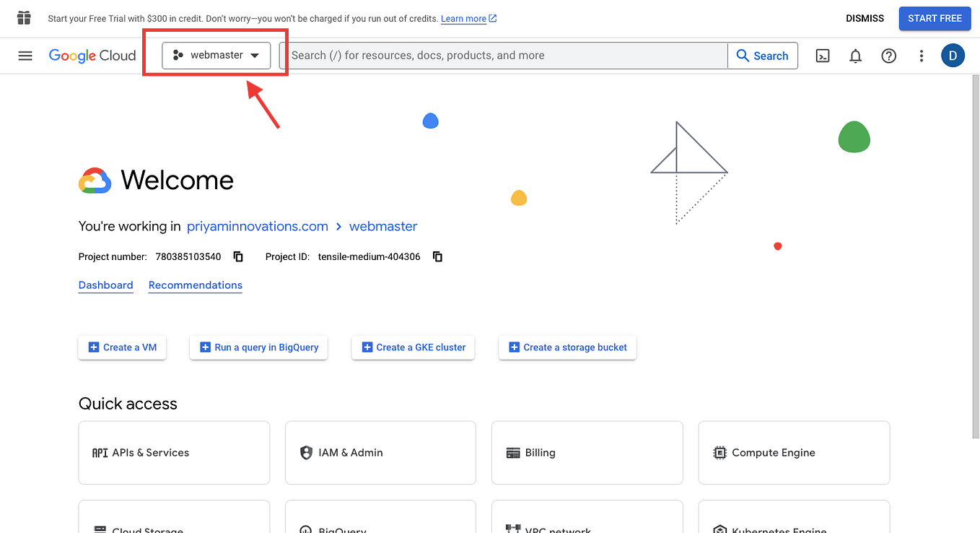Open IAM & Admin from Quick access
This screenshot has width=980, height=533.
coord(380,452)
